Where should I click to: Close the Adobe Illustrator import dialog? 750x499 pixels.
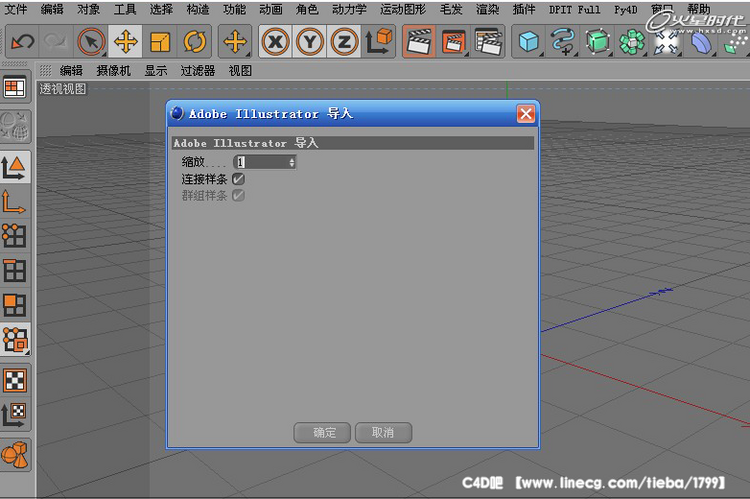tap(526, 114)
